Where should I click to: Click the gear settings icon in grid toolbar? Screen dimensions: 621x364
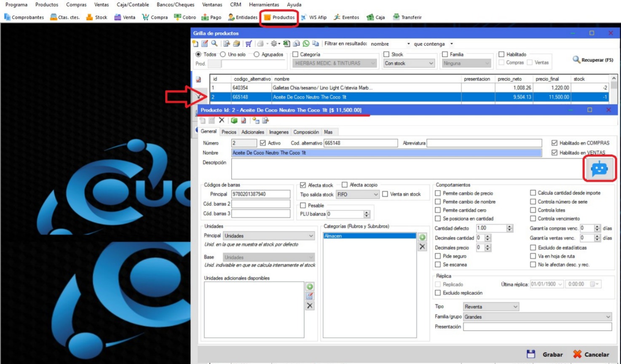[x=274, y=43]
